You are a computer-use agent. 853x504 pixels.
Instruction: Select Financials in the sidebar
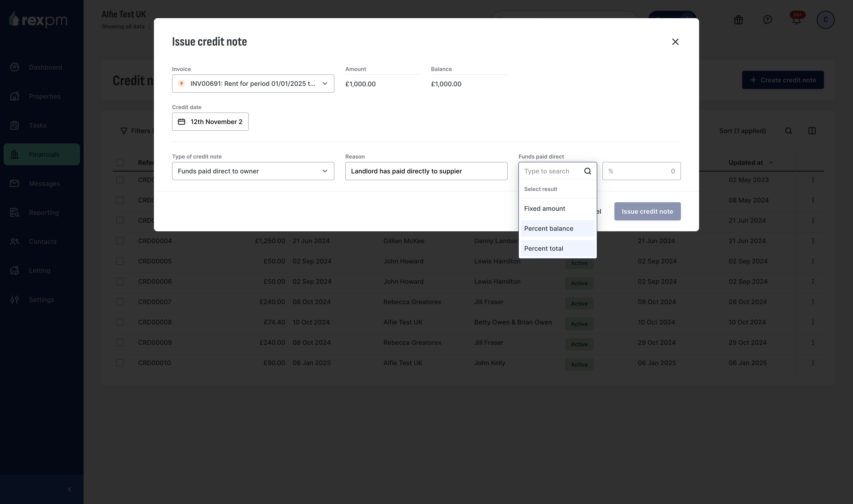(x=42, y=155)
